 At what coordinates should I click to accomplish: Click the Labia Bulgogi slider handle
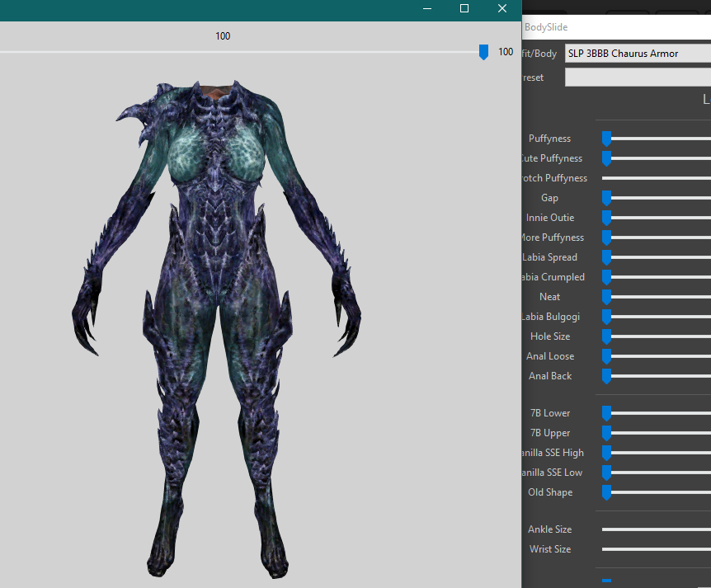[x=607, y=317]
